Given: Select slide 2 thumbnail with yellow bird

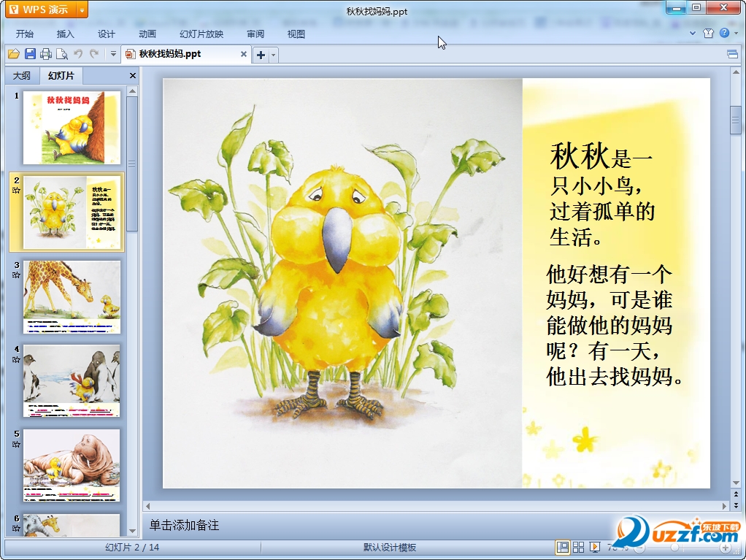Looking at the screenshot, I should point(72,212).
